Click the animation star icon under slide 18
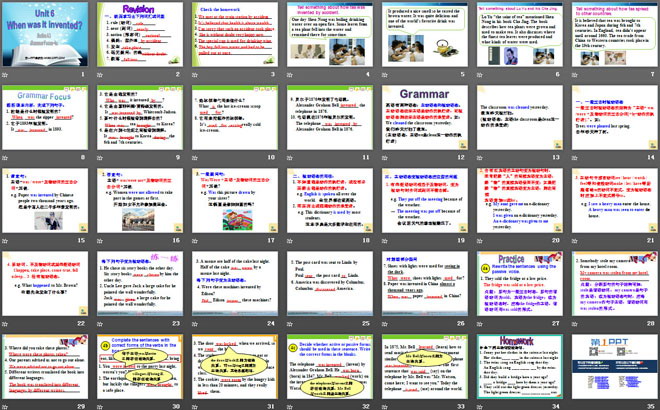 click(290, 241)
